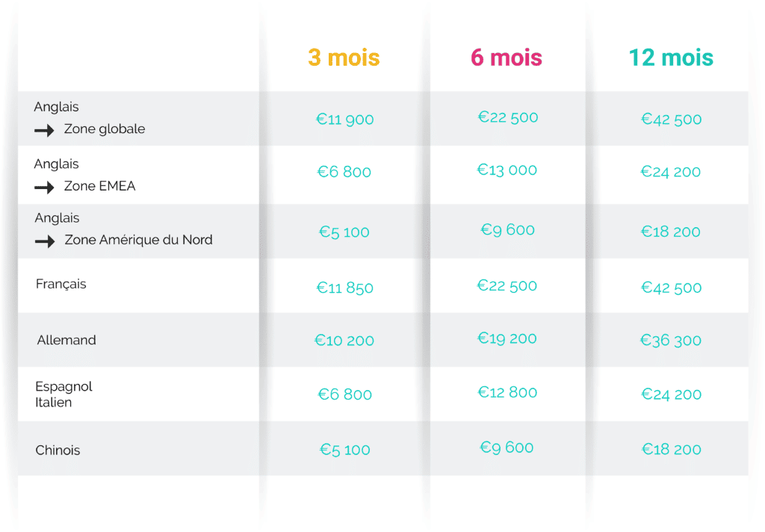
Task: Click the arrow icon beside Zone EMEA
Action: click(44, 188)
